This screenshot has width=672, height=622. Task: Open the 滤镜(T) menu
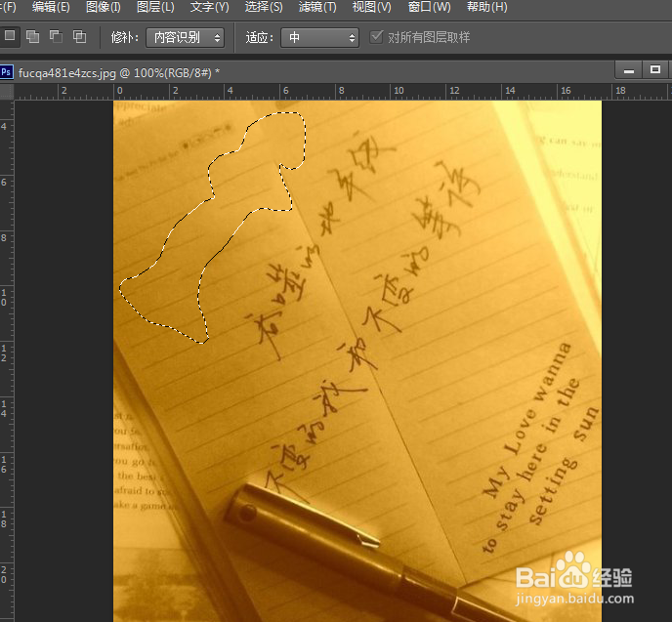317,7
